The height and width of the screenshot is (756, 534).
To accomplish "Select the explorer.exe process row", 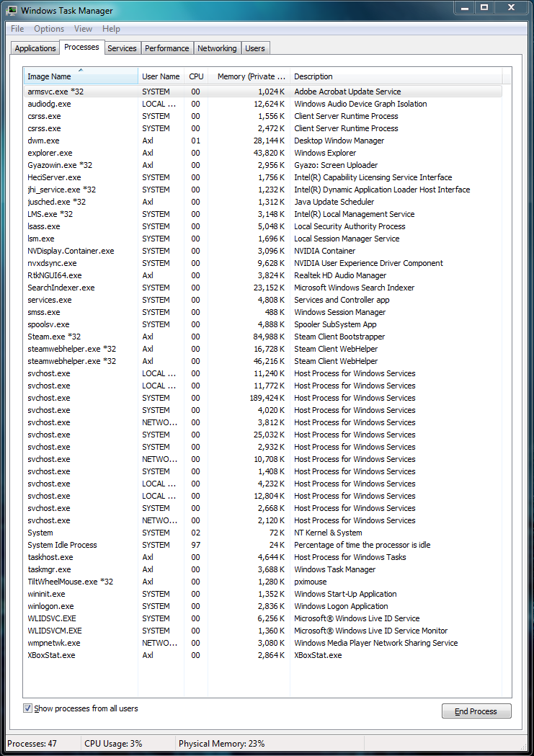I will pyautogui.click(x=262, y=153).
